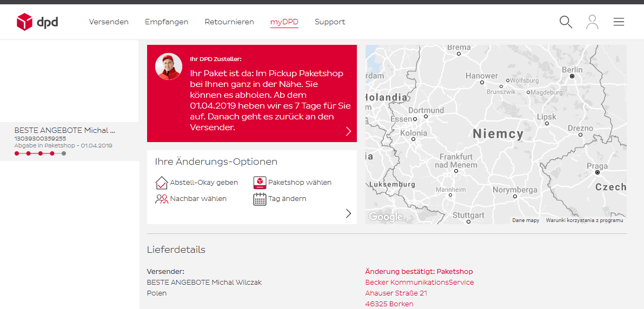This screenshot has width=644, height=309.
Task: Expand the red delivery message arrow
Action: coord(348,131)
